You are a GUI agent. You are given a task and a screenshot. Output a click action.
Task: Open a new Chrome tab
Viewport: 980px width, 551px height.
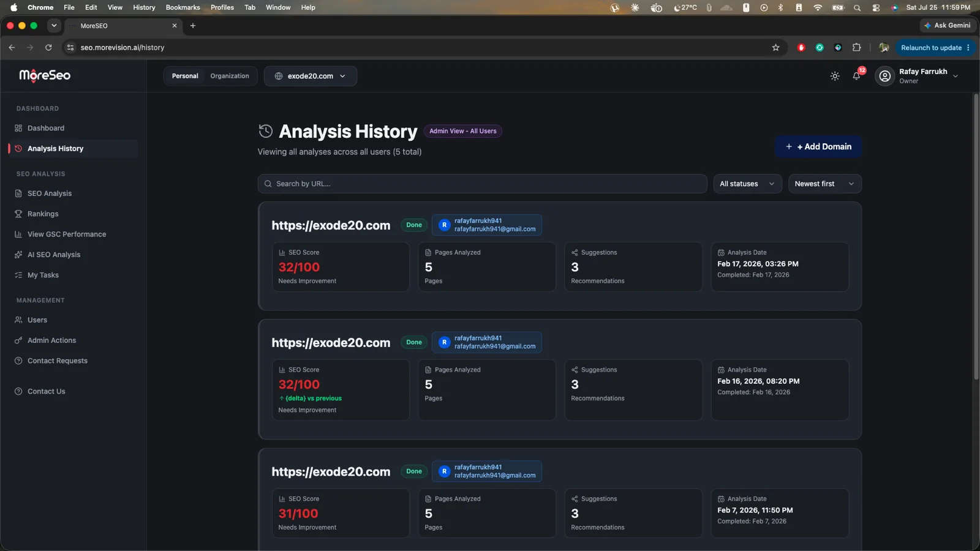193,26
